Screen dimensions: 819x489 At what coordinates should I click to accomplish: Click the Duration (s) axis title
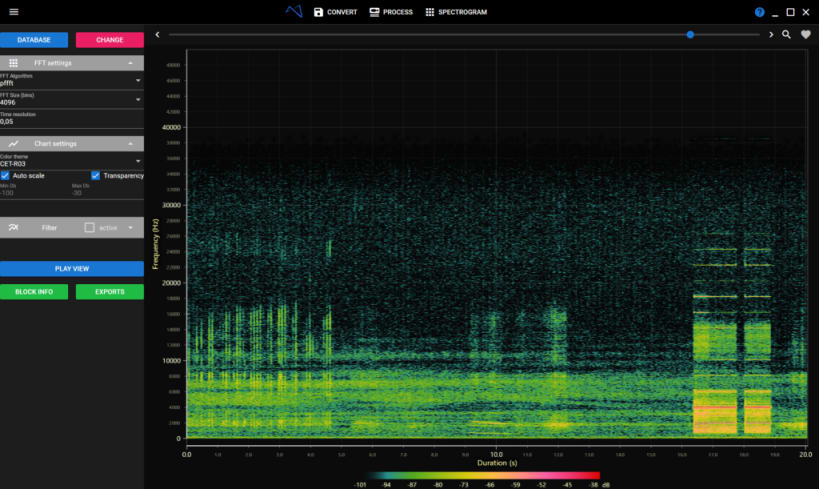click(497, 463)
